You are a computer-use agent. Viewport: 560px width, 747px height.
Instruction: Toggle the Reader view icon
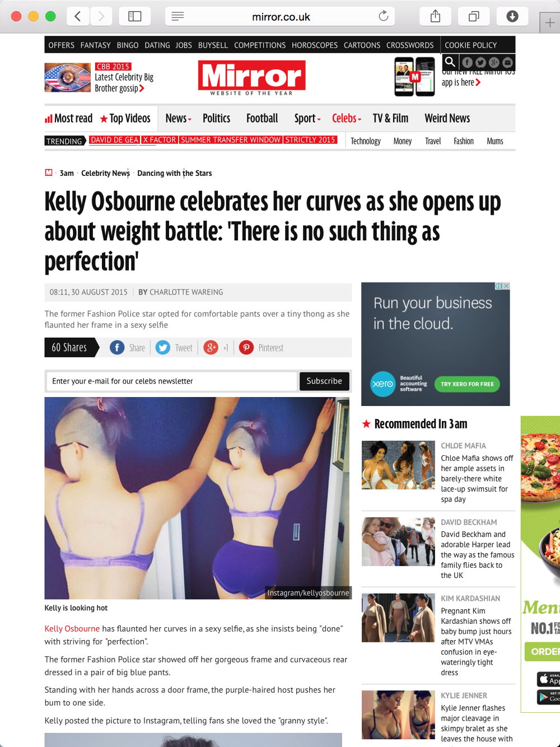(x=178, y=16)
